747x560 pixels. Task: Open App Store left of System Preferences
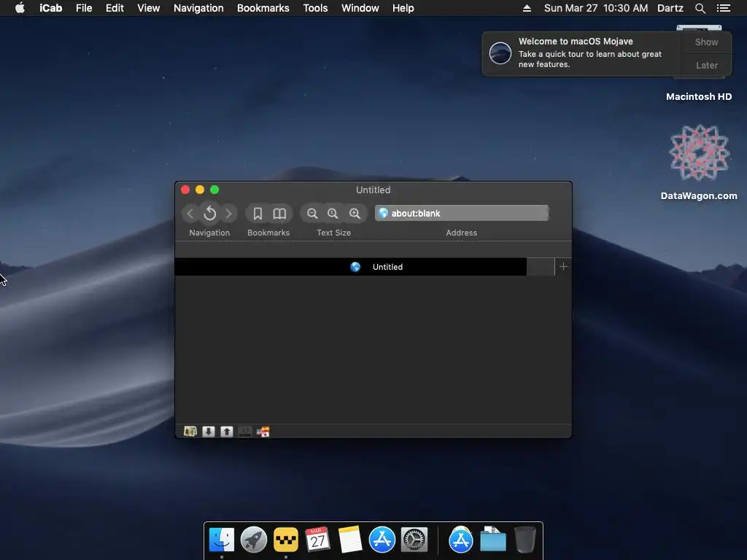point(382,540)
